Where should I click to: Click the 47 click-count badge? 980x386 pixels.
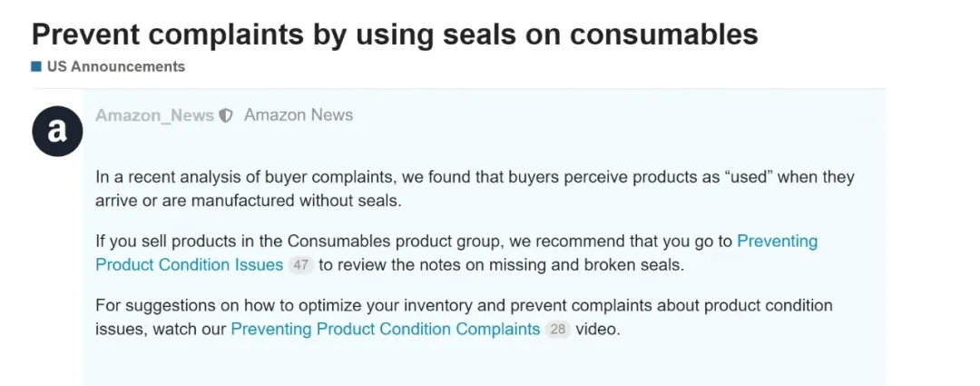pyautogui.click(x=299, y=265)
